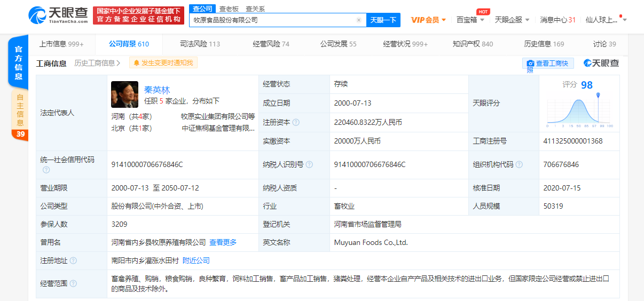Open legal representative 秦英林 profile link
The width and height of the screenshot is (644, 301).
tap(157, 90)
